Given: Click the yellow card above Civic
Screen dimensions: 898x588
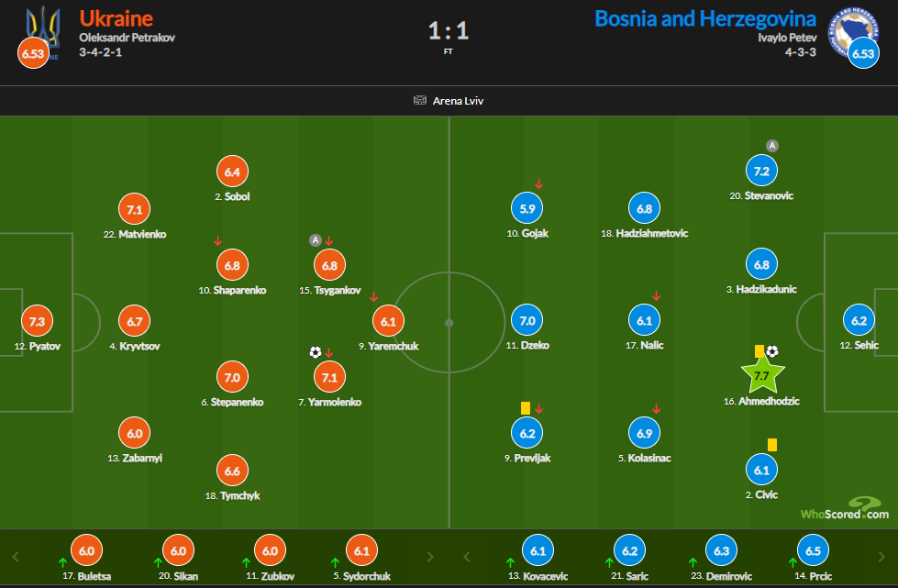Looking at the screenshot, I should [772, 444].
